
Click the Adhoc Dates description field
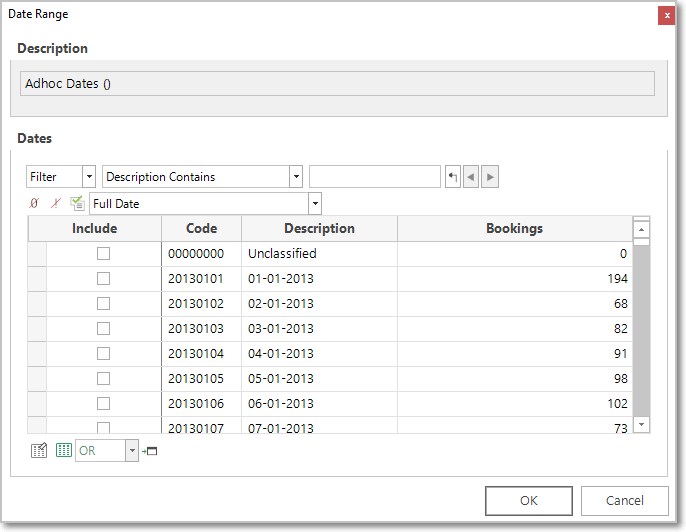[337, 84]
